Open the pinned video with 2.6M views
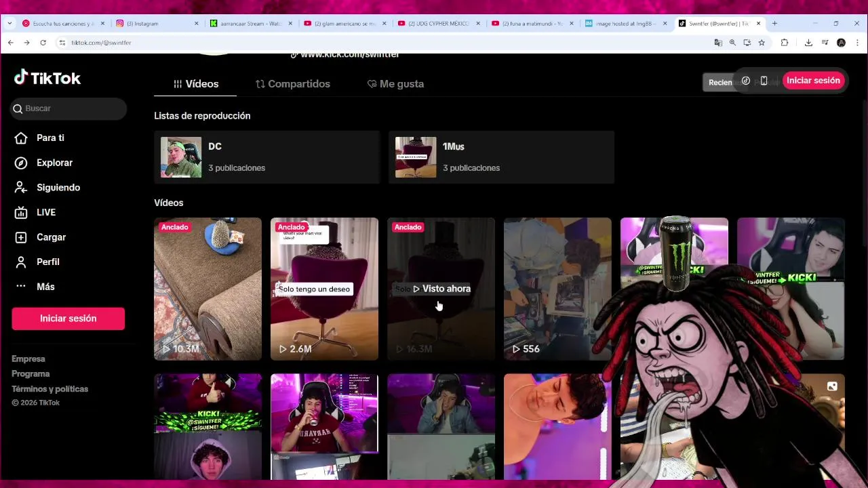The image size is (868, 488). pos(324,289)
